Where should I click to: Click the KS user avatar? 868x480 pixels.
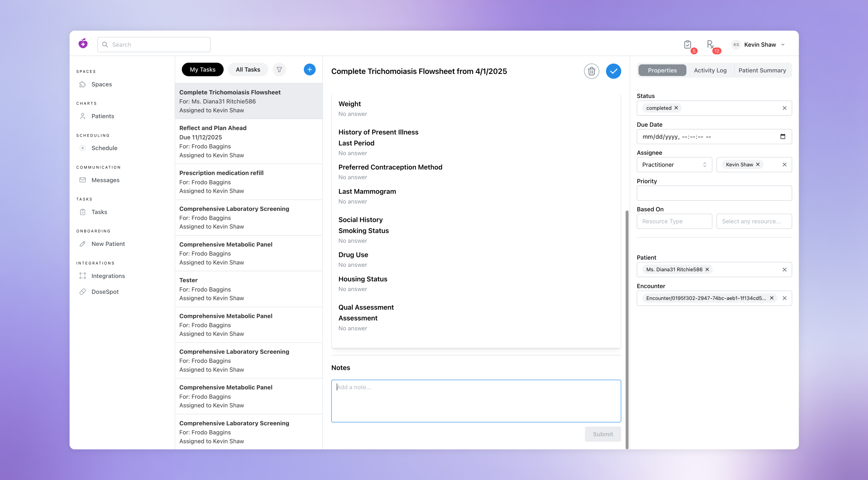click(736, 44)
